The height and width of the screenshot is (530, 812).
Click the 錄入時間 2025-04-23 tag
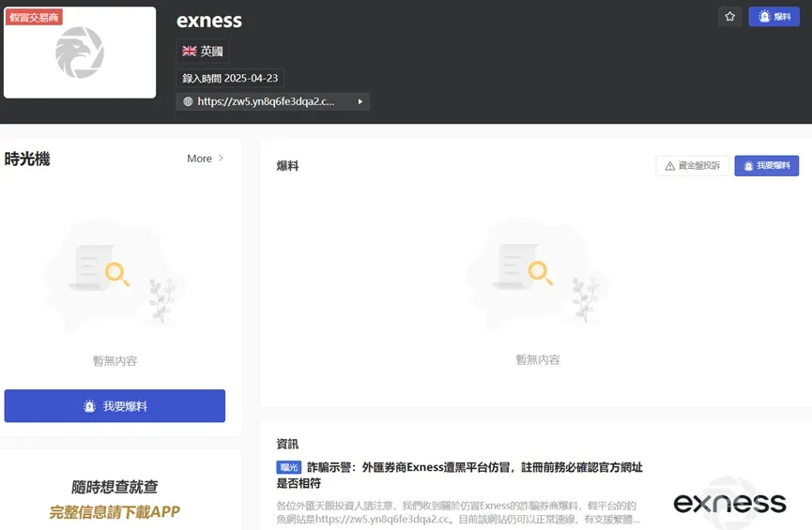(x=230, y=78)
